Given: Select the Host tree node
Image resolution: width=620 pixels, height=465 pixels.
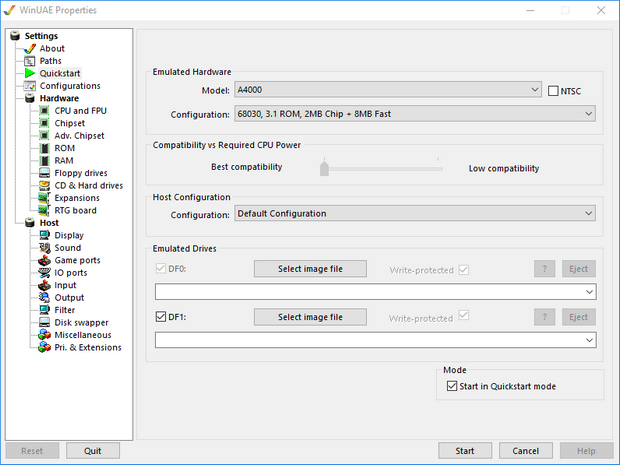Looking at the screenshot, I should 49,223.
